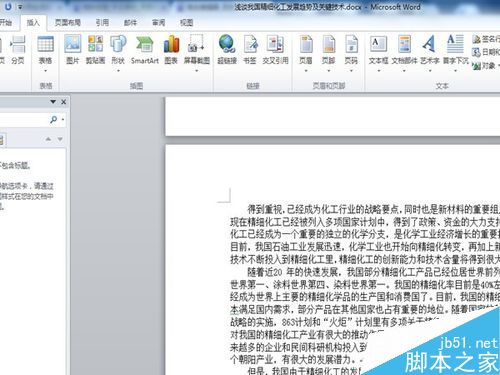Click in the navigation search box

click(23, 119)
